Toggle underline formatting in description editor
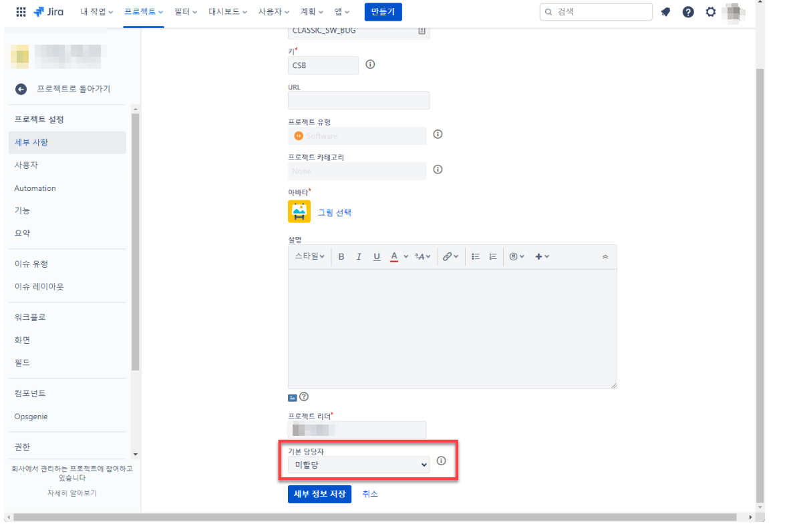The image size is (799, 532). [377, 256]
